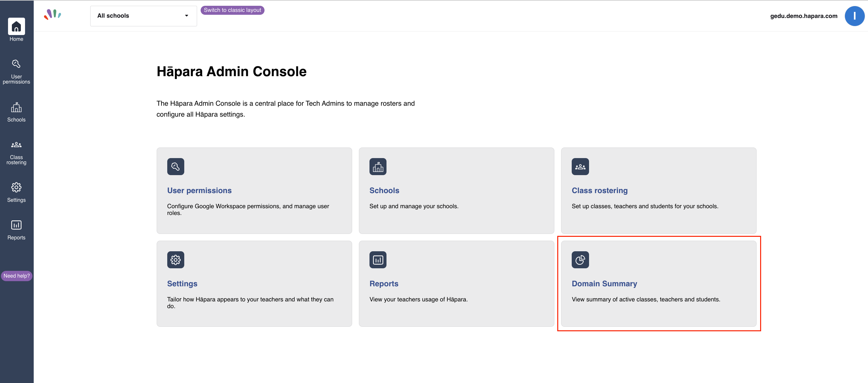Open the user avatar menu

(x=854, y=16)
